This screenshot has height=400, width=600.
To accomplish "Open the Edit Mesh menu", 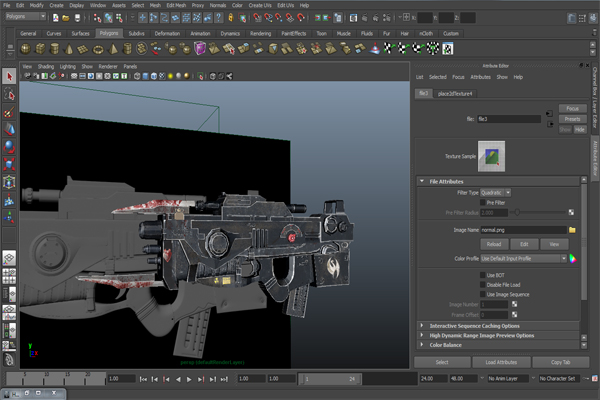I will 176,5.
